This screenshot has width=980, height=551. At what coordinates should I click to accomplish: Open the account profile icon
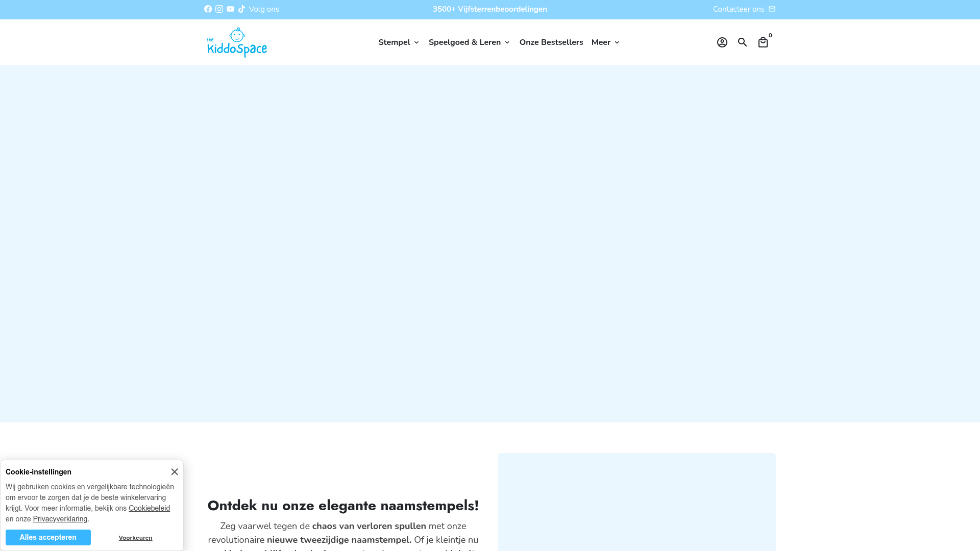(x=722, y=42)
